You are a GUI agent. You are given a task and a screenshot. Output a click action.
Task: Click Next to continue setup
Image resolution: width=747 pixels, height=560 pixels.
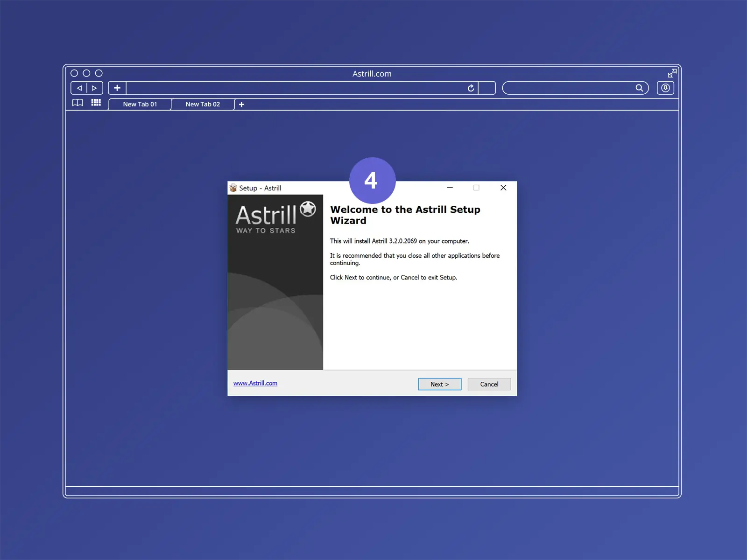pyautogui.click(x=440, y=384)
